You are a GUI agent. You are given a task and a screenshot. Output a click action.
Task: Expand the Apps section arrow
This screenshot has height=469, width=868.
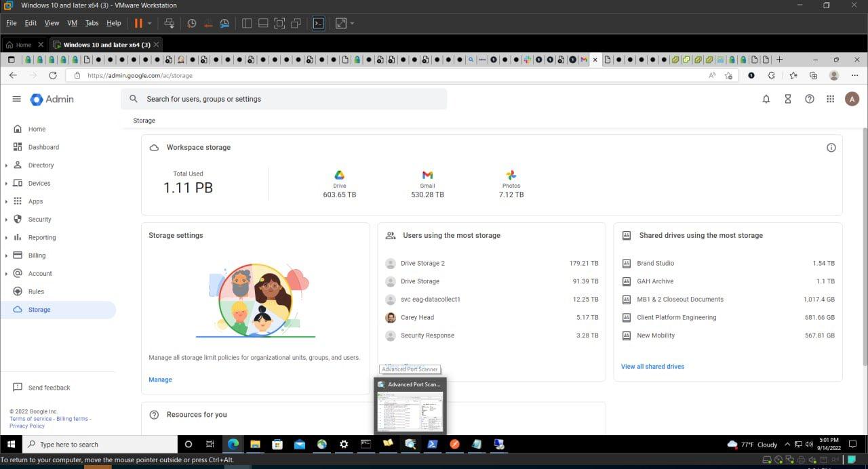pos(6,201)
